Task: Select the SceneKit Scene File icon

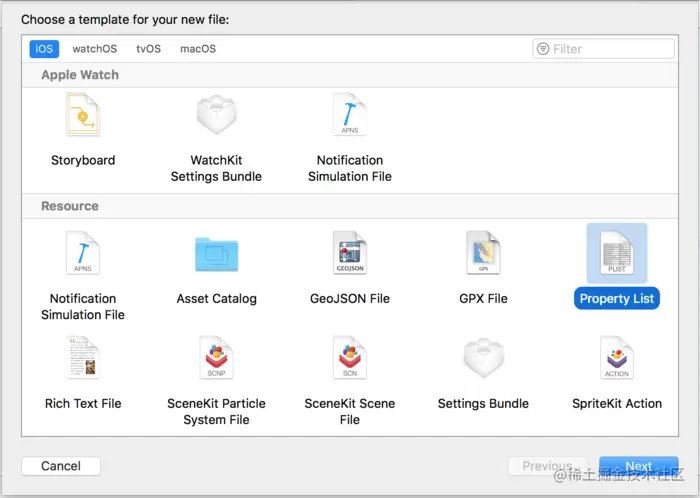Action: tap(350, 357)
